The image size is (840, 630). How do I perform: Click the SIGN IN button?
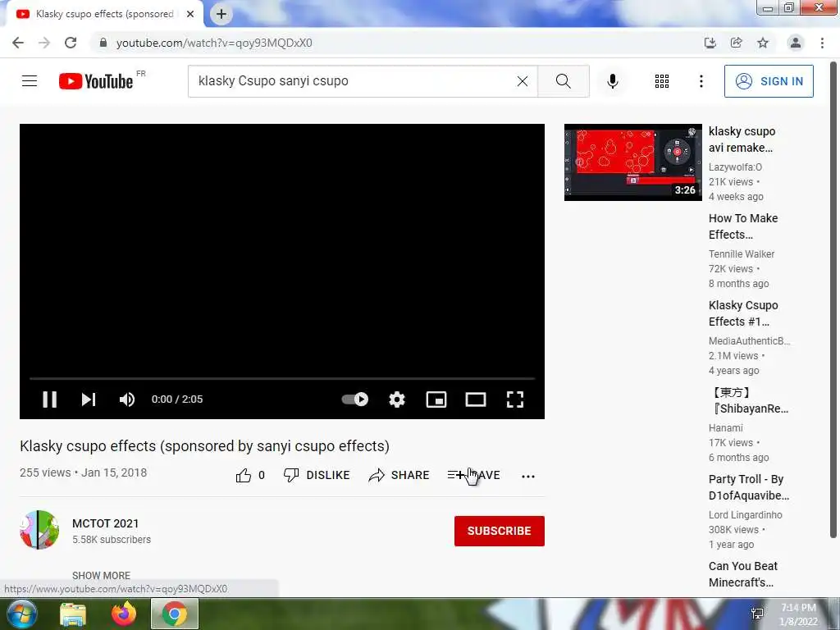pyautogui.click(x=769, y=81)
